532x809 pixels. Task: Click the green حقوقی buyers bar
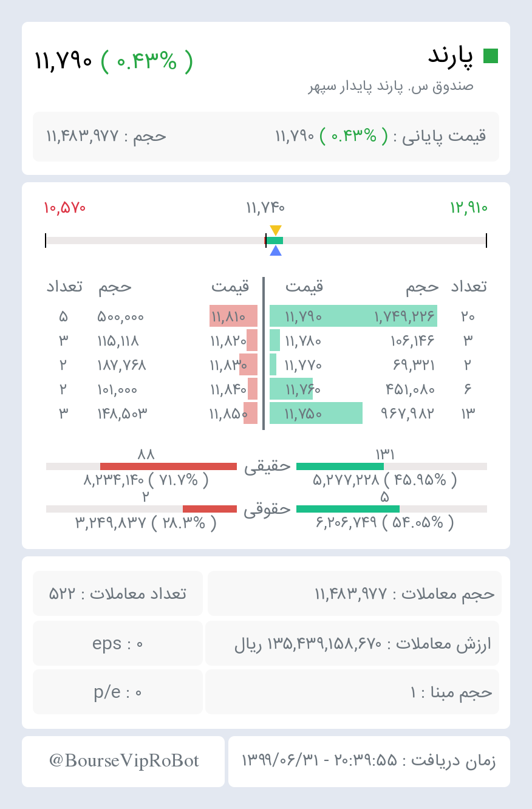point(348,509)
